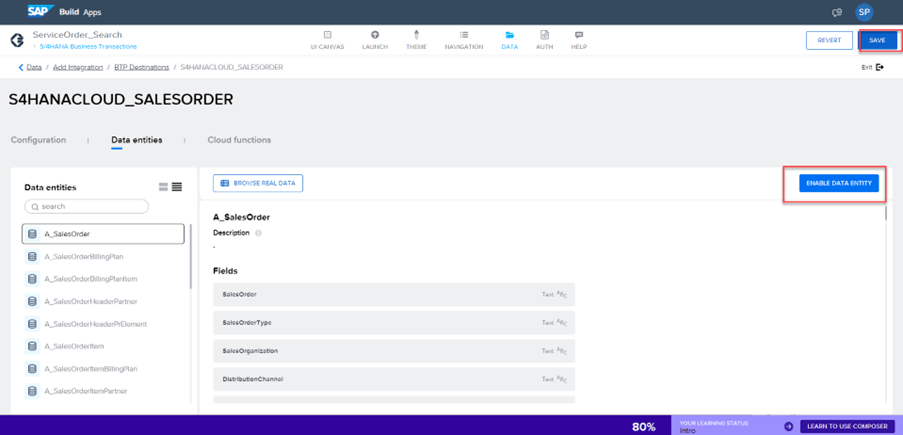
Task: Select the SalesOrderType field row
Action: pyautogui.click(x=394, y=323)
